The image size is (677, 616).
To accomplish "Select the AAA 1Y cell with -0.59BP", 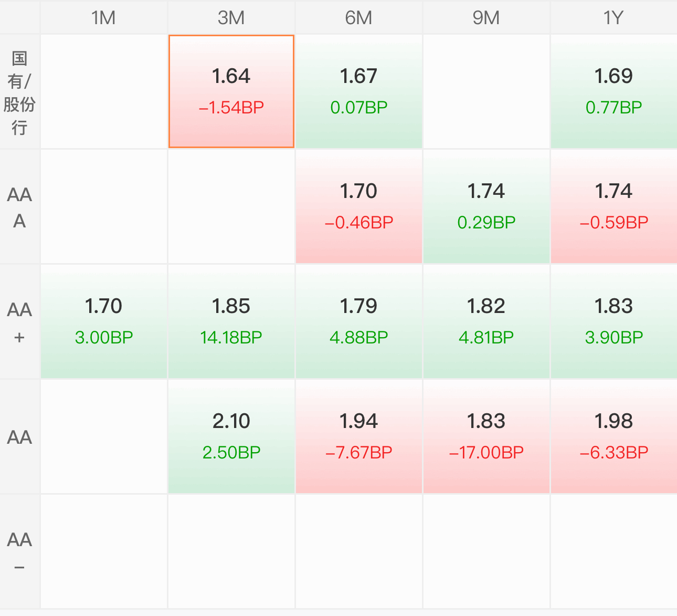I will (x=613, y=206).
